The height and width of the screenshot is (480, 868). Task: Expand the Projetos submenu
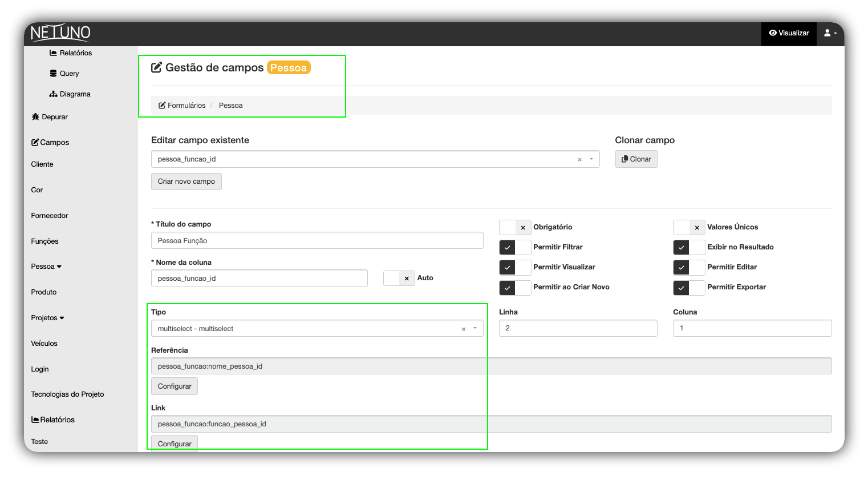[48, 317]
